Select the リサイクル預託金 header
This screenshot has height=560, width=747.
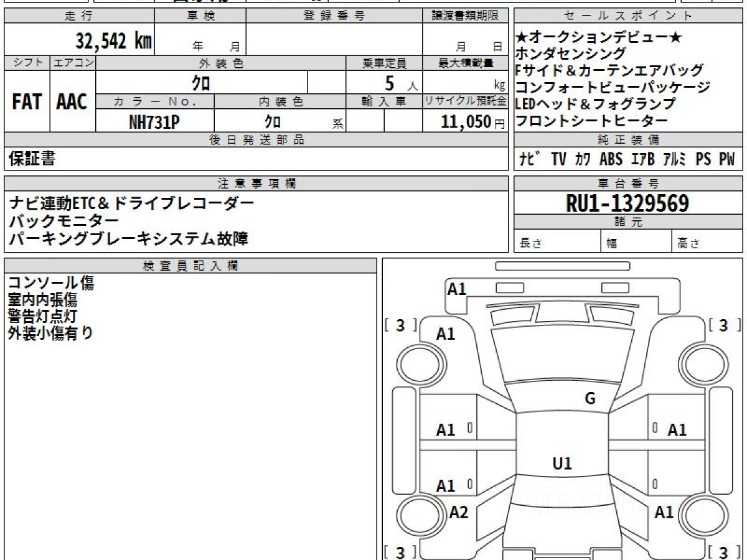tap(466, 101)
